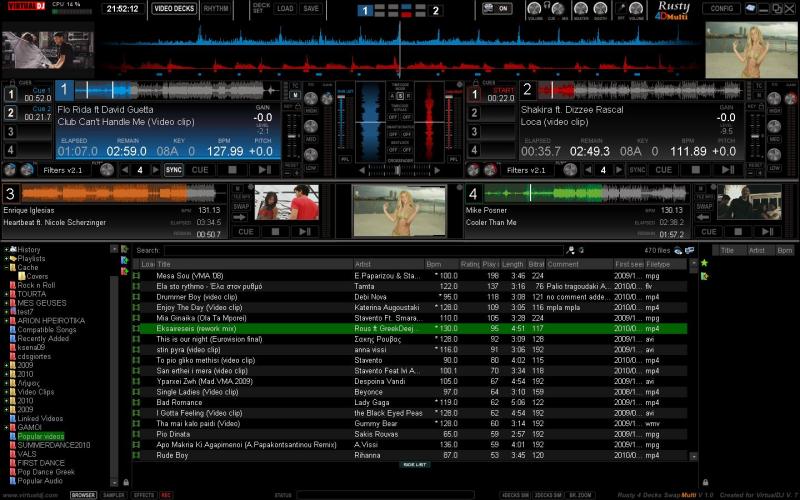Open the CONFIG settings
This screenshot has height=500, width=800.
coord(721,8)
